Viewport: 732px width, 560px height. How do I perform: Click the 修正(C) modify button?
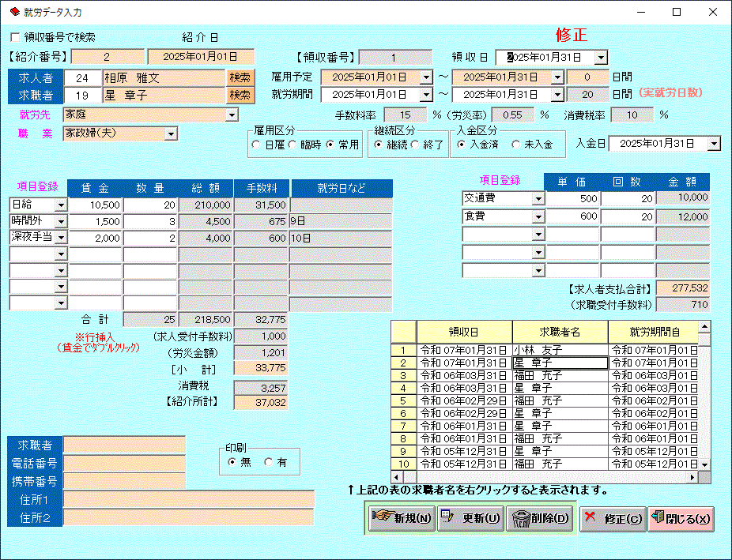[613, 519]
